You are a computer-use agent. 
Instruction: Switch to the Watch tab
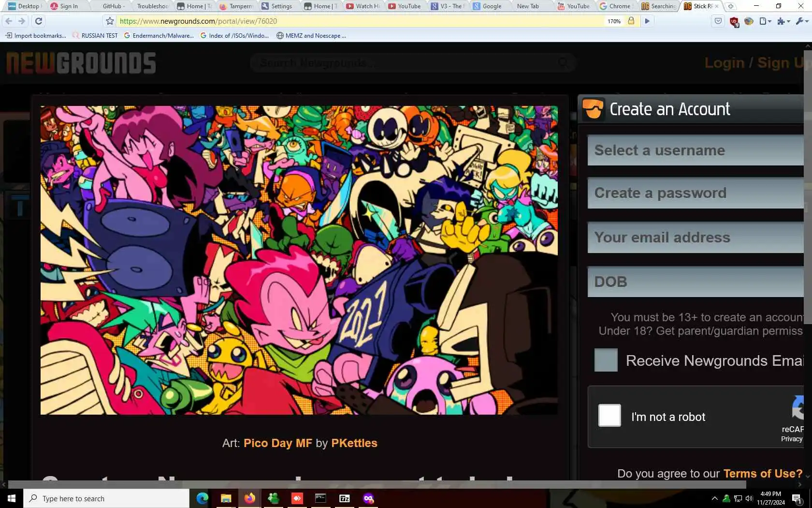(x=363, y=6)
